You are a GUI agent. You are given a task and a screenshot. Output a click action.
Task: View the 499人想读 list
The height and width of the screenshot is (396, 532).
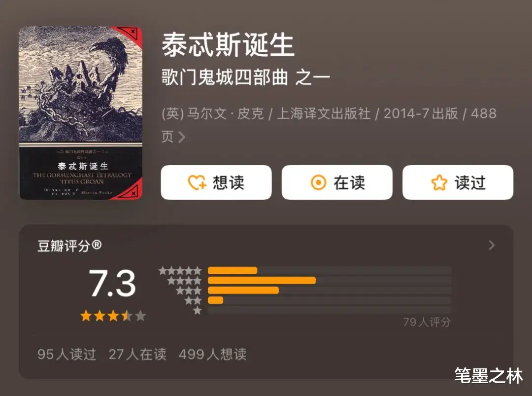[213, 354]
